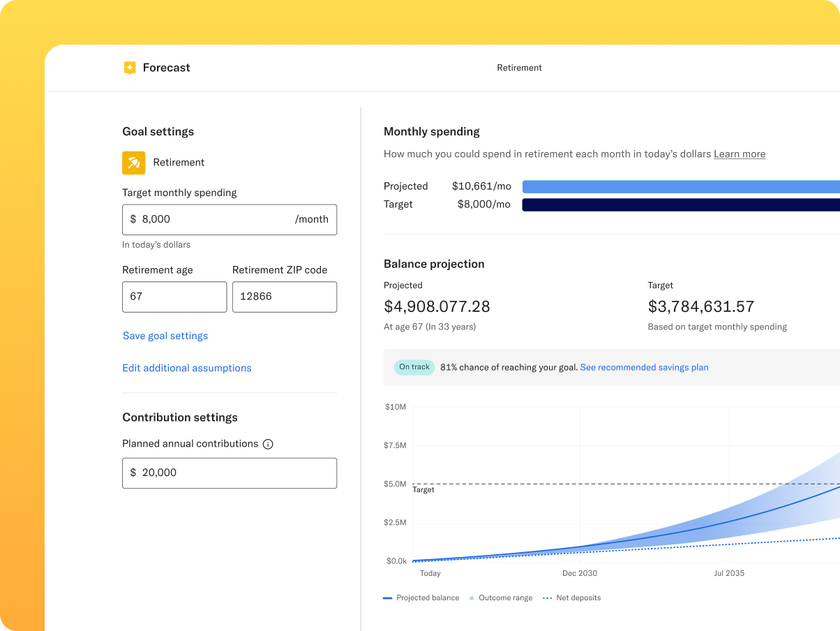Click the Goal settings heading
Screen dimensions: 840x631
158,132
